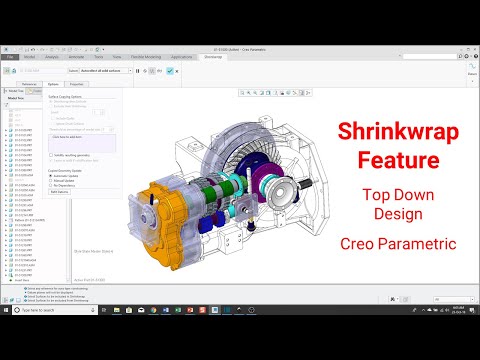Enable Solidify resulting geometry checkbox
Image resolution: width=480 pixels, height=360 pixels.
click(x=51, y=155)
